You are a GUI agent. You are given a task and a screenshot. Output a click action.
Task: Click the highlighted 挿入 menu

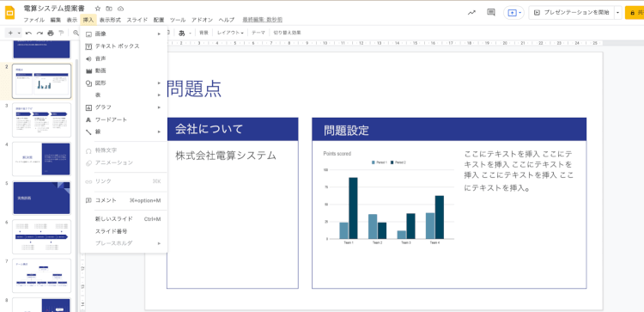[x=88, y=20]
